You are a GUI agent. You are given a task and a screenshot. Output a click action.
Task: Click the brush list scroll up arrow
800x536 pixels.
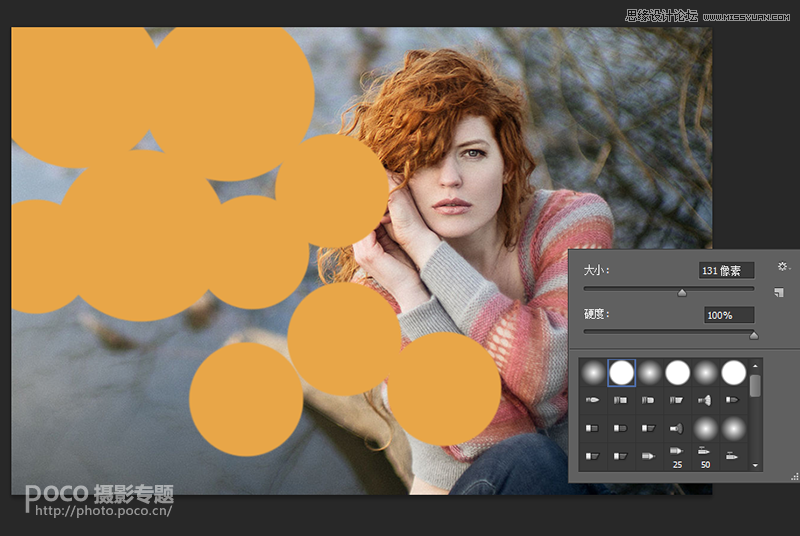pyautogui.click(x=756, y=366)
